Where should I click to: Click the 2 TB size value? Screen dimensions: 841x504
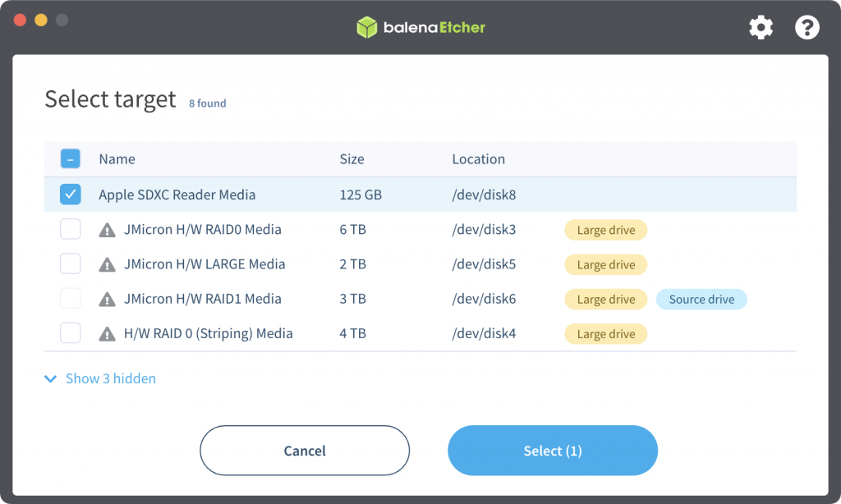pyautogui.click(x=353, y=264)
